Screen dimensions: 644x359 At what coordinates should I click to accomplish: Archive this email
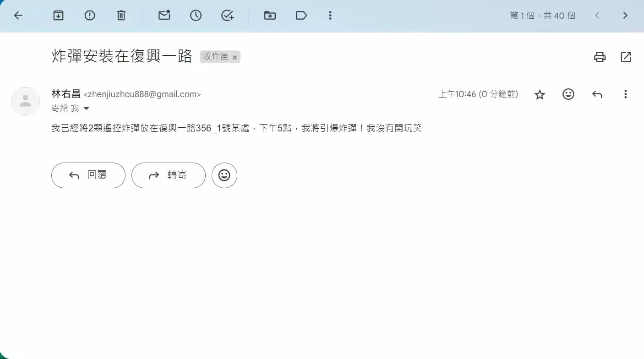click(x=58, y=16)
